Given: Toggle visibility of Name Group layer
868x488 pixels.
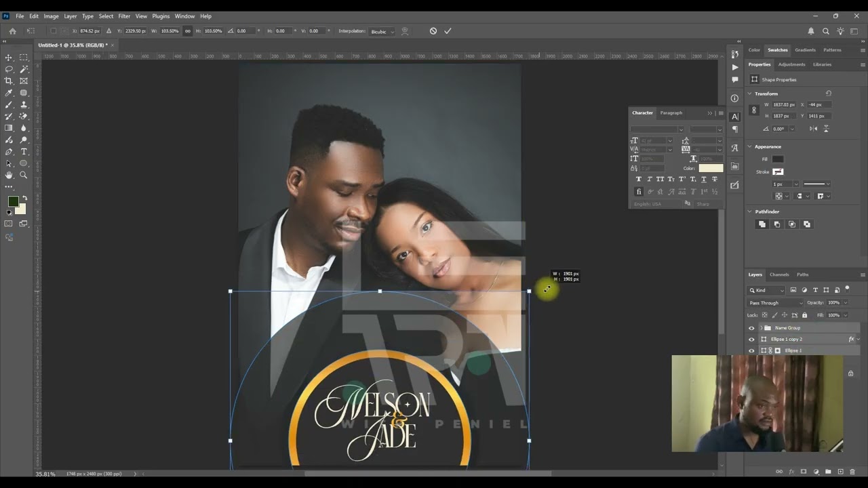Looking at the screenshot, I should coord(751,328).
